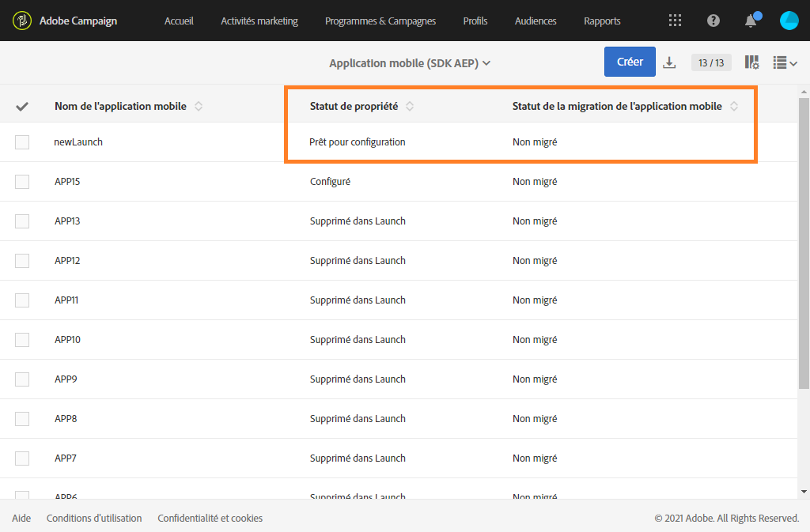
Task: Expand the list view mode dropdown
Action: tap(785, 62)
